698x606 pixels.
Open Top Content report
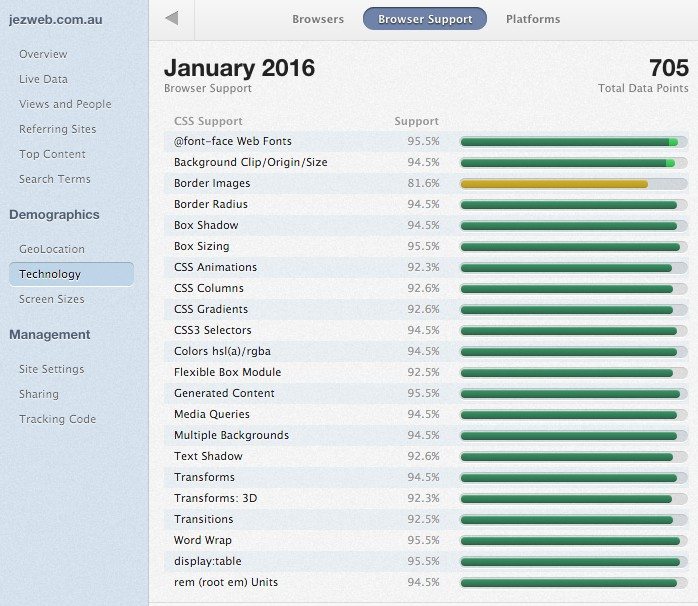tap(52, 154)
